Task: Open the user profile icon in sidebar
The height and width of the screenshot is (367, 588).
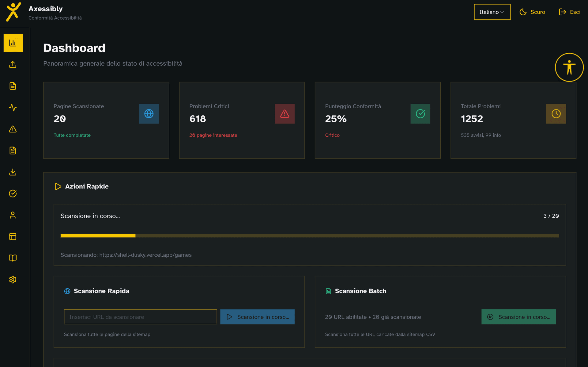Action: [13, 215]
